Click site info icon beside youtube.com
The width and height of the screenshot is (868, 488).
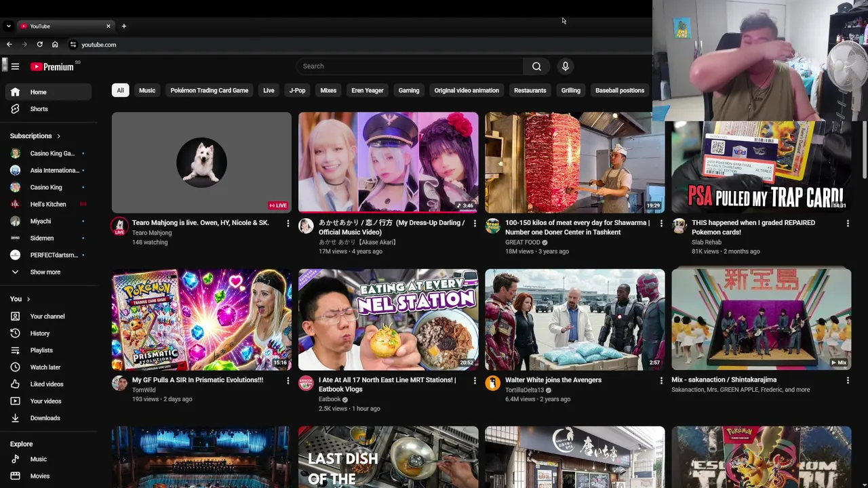tap(73, 45)
